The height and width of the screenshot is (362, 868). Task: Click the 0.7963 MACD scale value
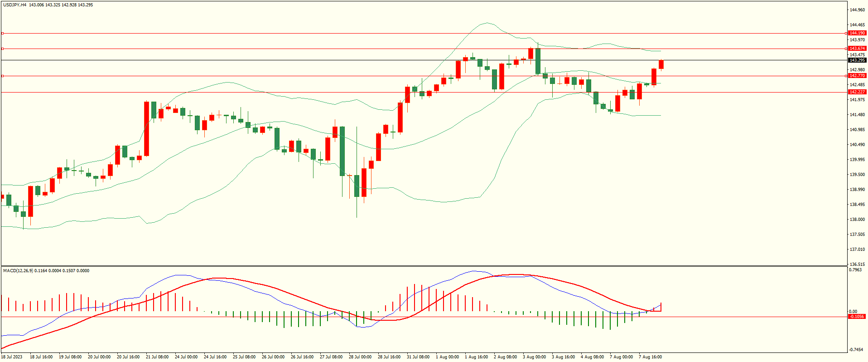(856, 270)
